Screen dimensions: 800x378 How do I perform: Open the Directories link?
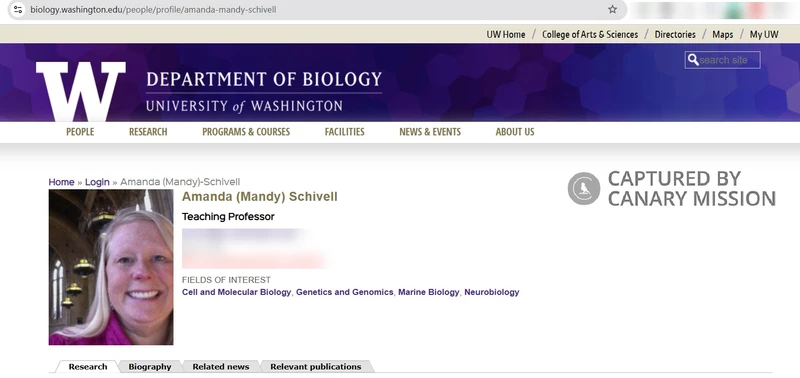pos(675,35)
